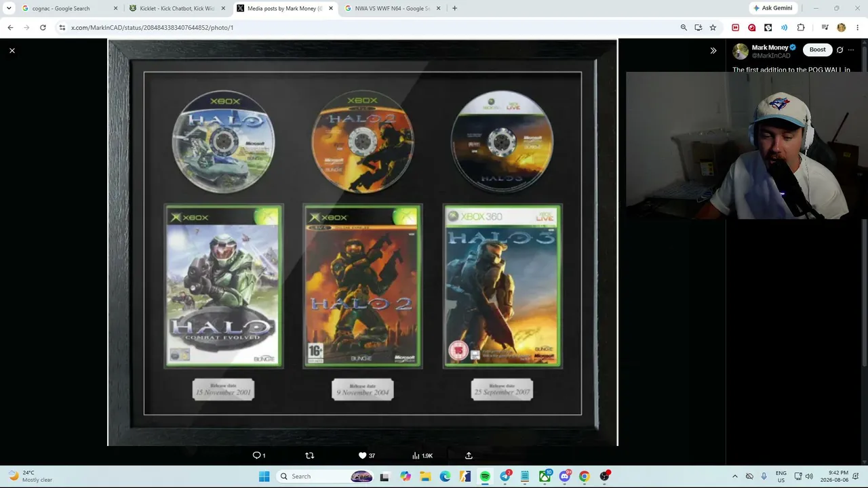The image size is (868, 488).
Task: View site information icon in address bar
Action: pyautogui.click(x=62, y=28)
